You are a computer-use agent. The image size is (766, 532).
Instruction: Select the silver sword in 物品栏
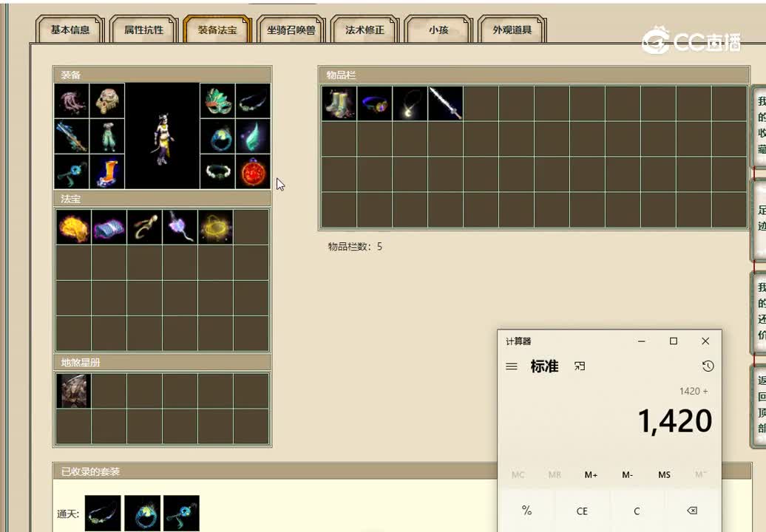pyautogui.click(x=446, y=103)
